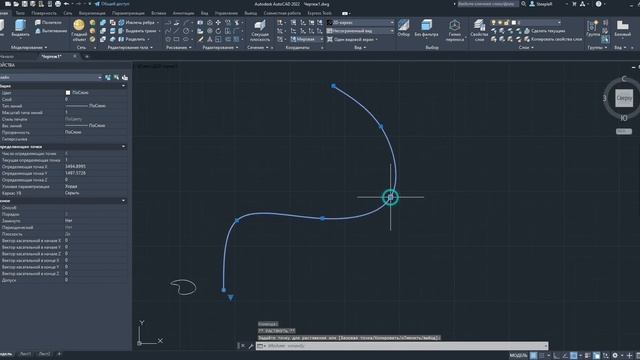Click the Plot/print icon in quick access toolbar
This screenshot has height=360, width=640.
(58, 4)
